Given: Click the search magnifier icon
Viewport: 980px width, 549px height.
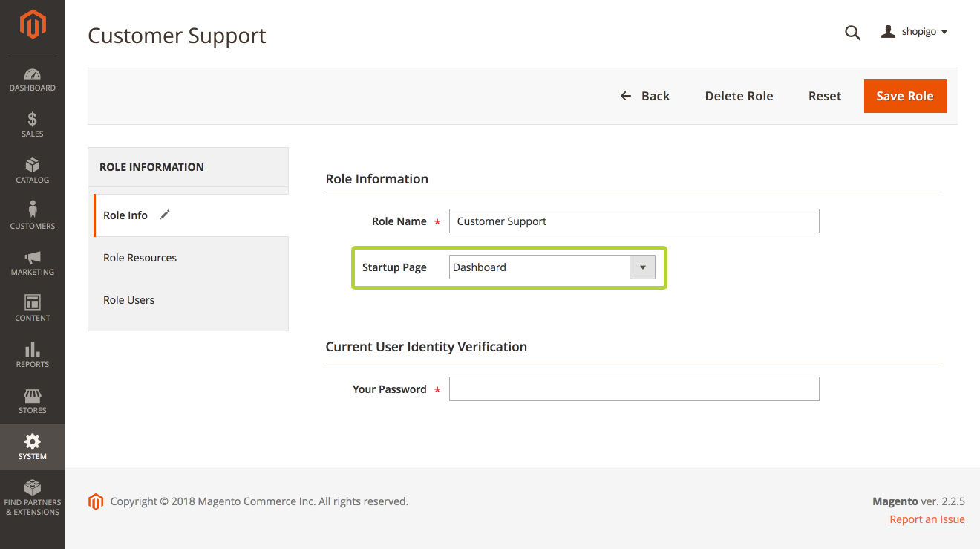Looking at the screenshot, I should click(x=852, y=33).
